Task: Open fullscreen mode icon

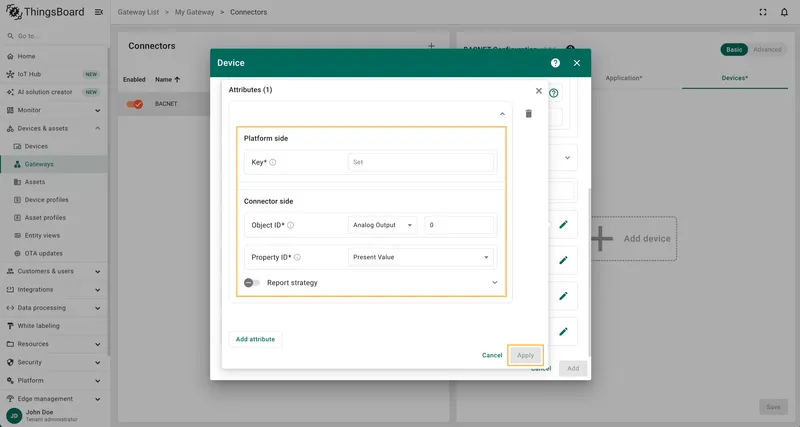Action: [763, 12]
